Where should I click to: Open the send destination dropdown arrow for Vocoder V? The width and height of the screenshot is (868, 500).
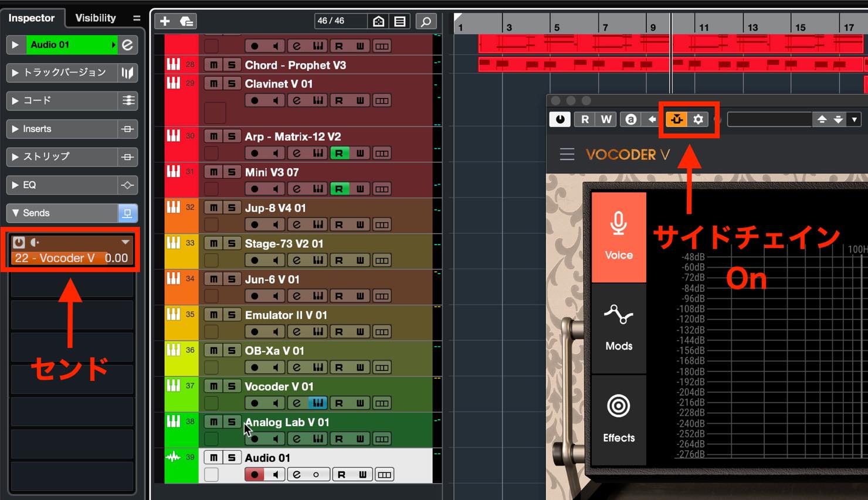click(x=125, y=242)
